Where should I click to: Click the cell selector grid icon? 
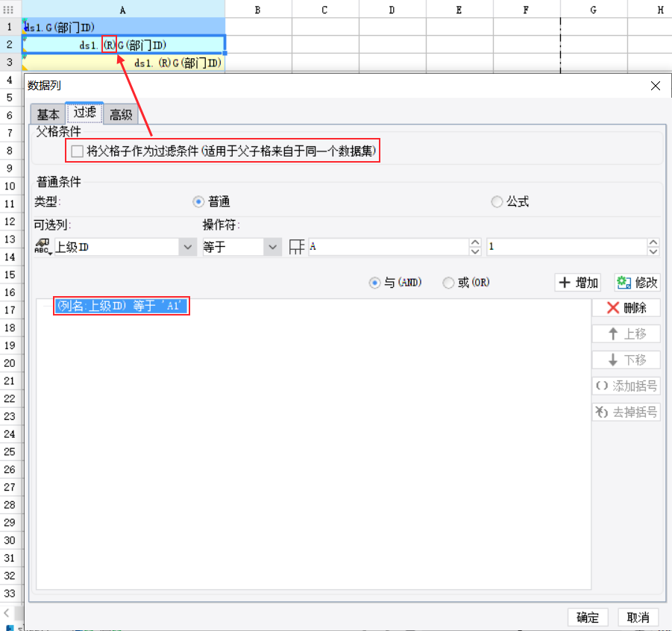pyautogui.click(x=297, y=247)
